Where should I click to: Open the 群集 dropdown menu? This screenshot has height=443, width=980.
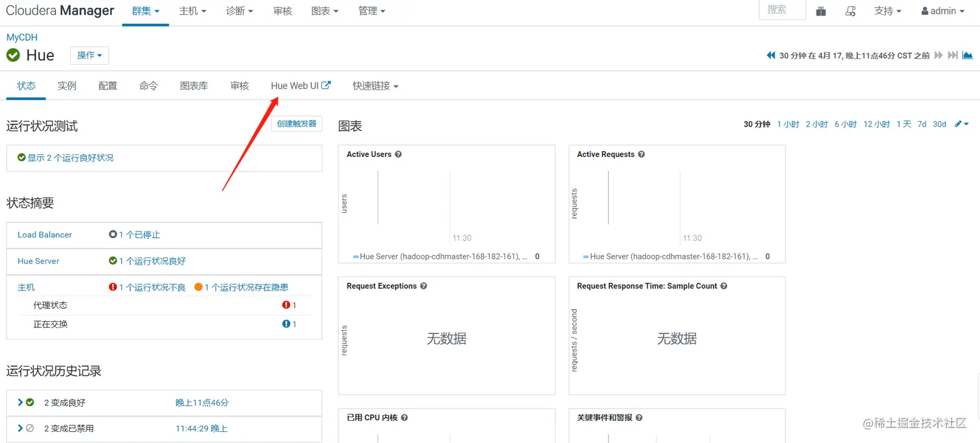pyautogui.click(x=145, y=11)
